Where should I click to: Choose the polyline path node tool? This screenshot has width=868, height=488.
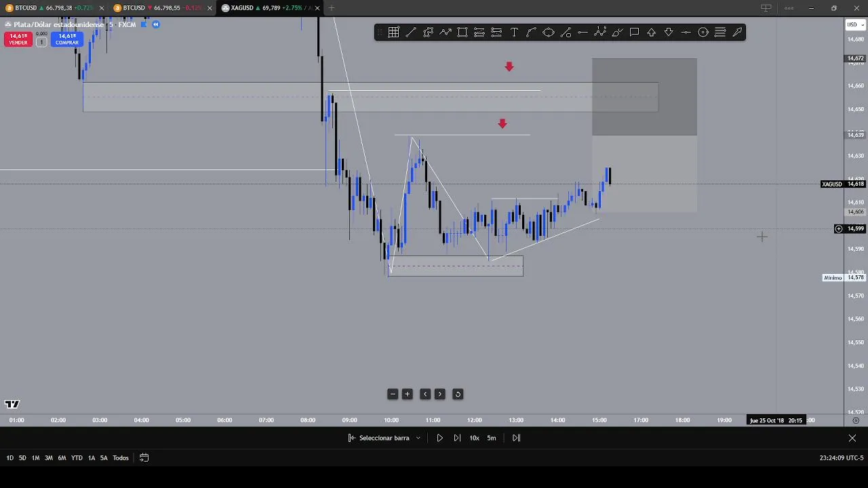coord(428,32)
